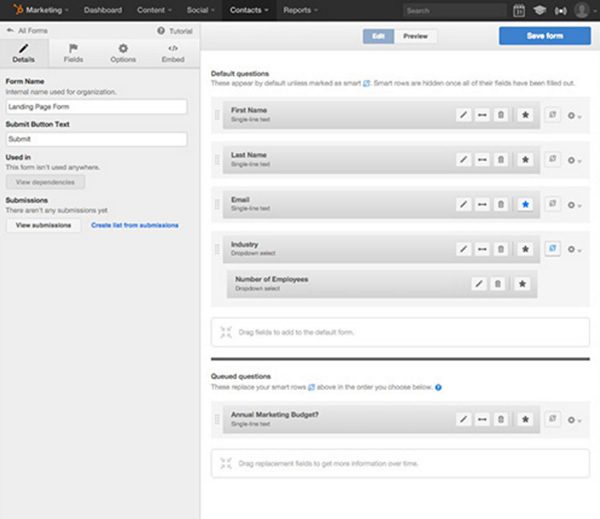Image resolution: width=600 pixels, height=519 pixels.
Task: Open gear options for Annual Marketing Budget row
Action: [574, 421]
